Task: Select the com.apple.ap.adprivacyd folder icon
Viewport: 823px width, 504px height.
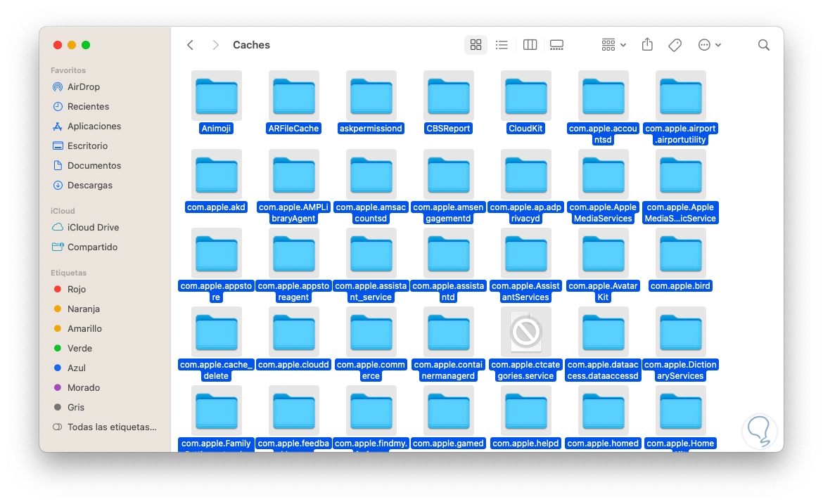Action: [x=526, y=174]
